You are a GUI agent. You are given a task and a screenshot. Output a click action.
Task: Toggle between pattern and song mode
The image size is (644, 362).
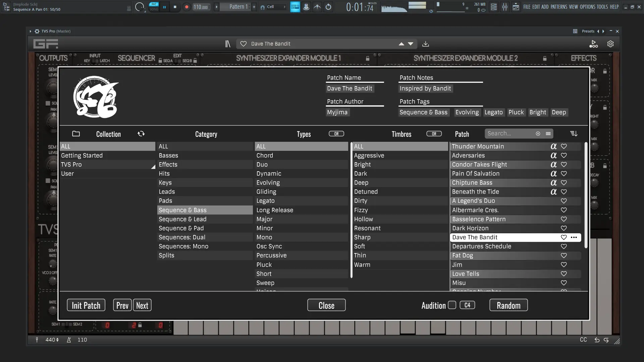point(154,7)
